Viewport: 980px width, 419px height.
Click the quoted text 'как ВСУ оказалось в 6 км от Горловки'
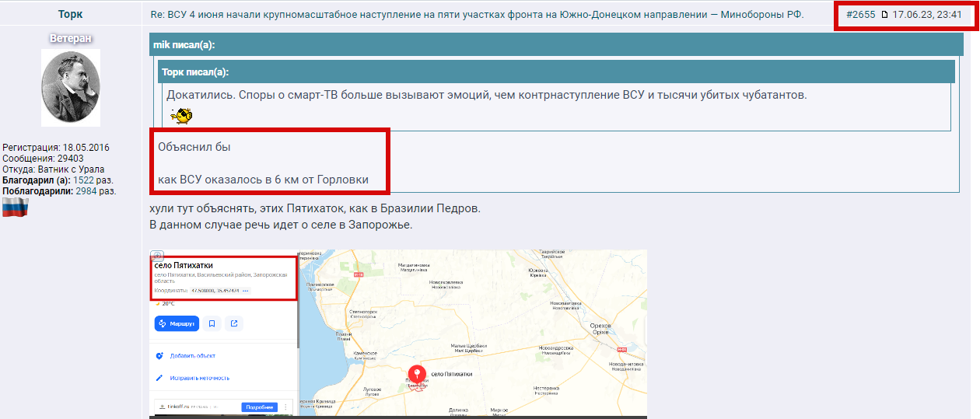pyautogui.click(x=263, y=180)
